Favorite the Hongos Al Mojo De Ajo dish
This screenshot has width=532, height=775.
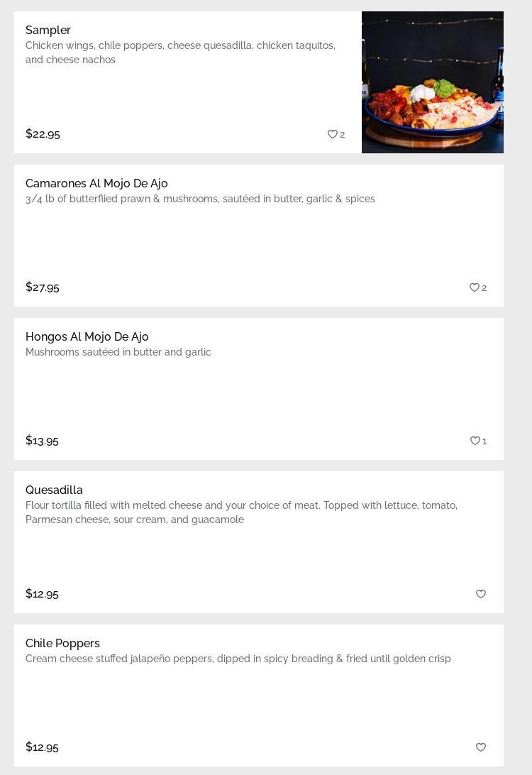(475, 441)
